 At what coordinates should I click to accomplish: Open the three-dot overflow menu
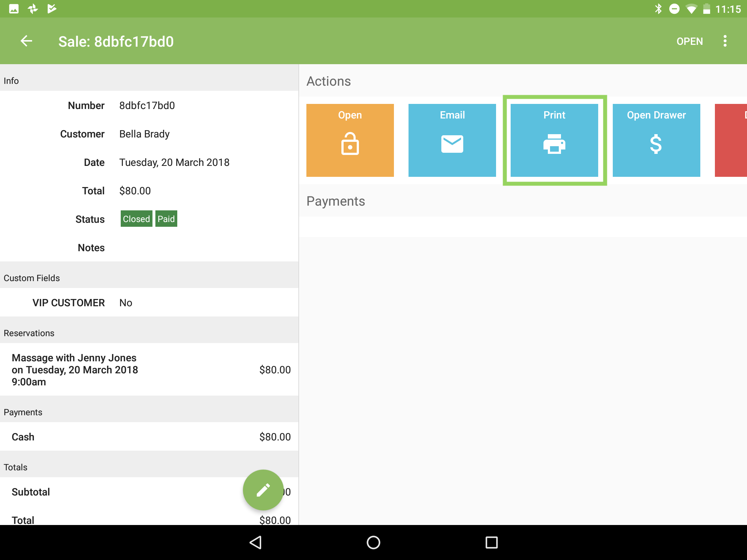click(x=725, y=41)
